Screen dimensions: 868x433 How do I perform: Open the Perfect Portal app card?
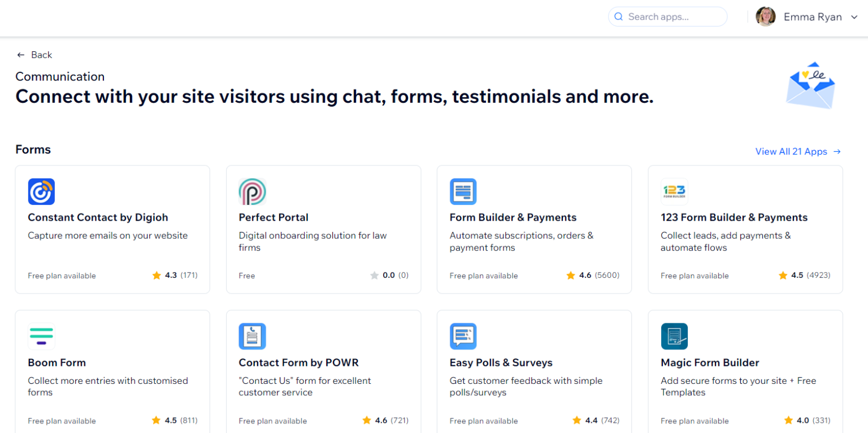tap(323, 229)
